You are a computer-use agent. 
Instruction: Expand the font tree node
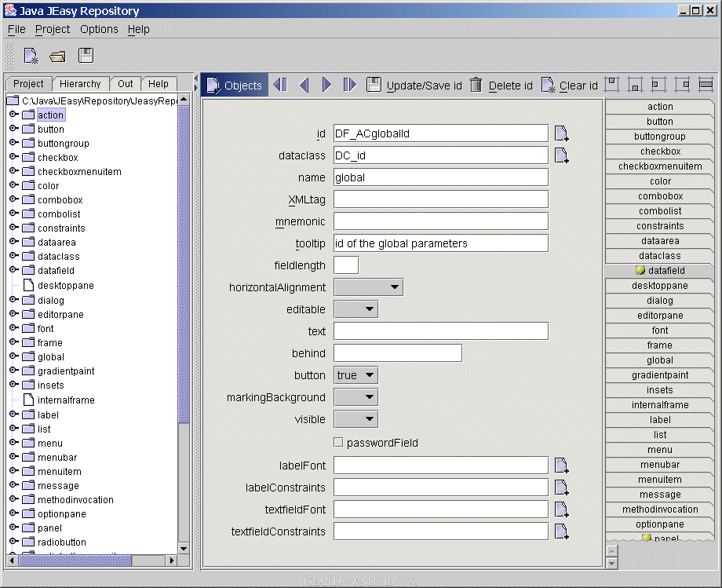coord(14,328)
